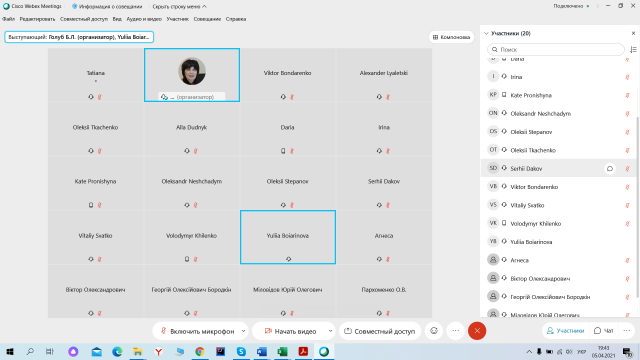Click Webex Meetings taskbar icon

click(x=324, y=351)
